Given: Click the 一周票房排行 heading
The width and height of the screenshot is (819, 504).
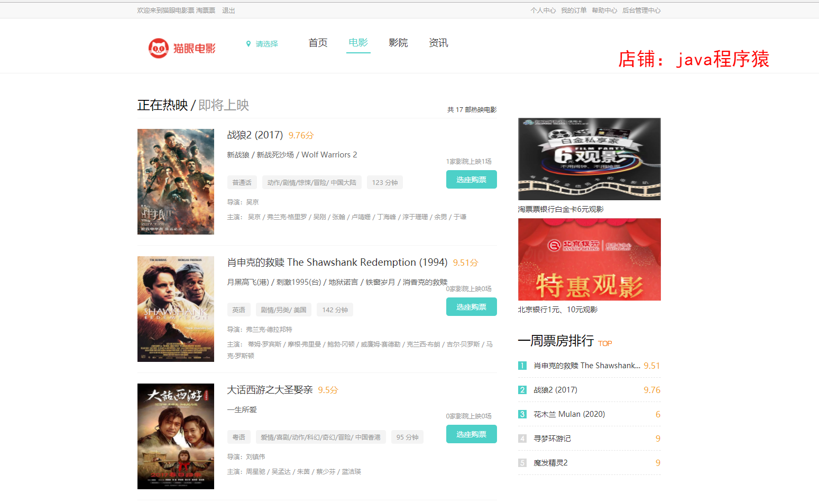Looking at the screenshot, I should (556, 341).
